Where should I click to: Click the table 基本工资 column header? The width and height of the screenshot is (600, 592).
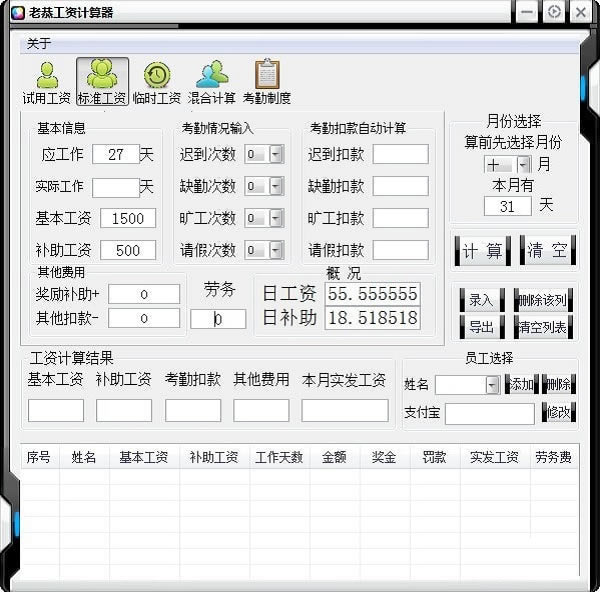(x=144, y=457)
